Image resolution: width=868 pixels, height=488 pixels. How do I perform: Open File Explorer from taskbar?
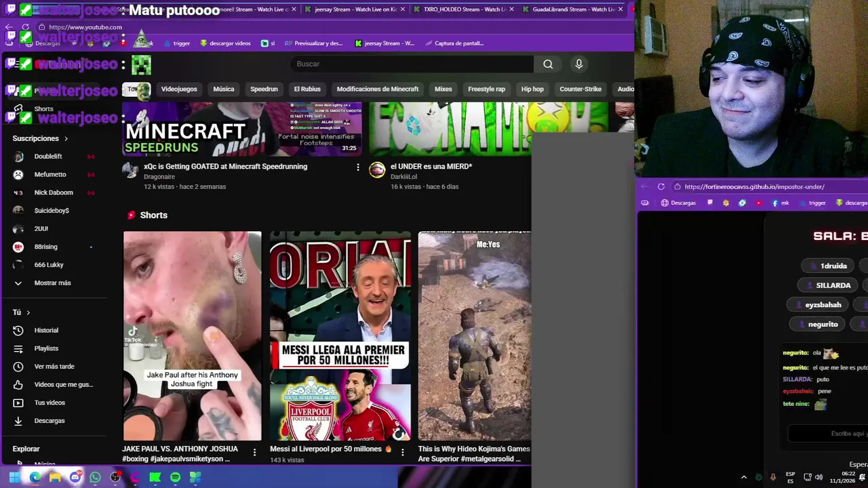click(x=55, y=477)
